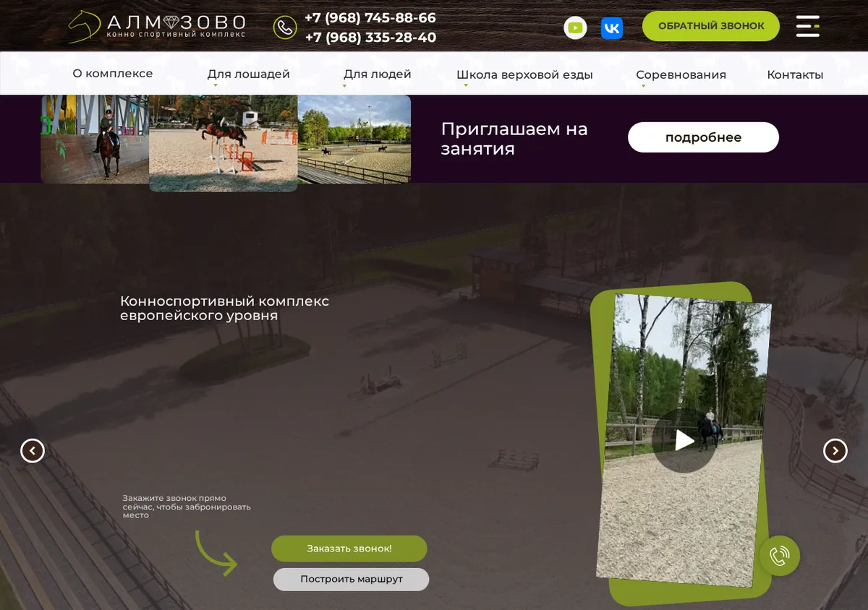
Task: Go to the previous slide arrow
Action: (33, 451)
